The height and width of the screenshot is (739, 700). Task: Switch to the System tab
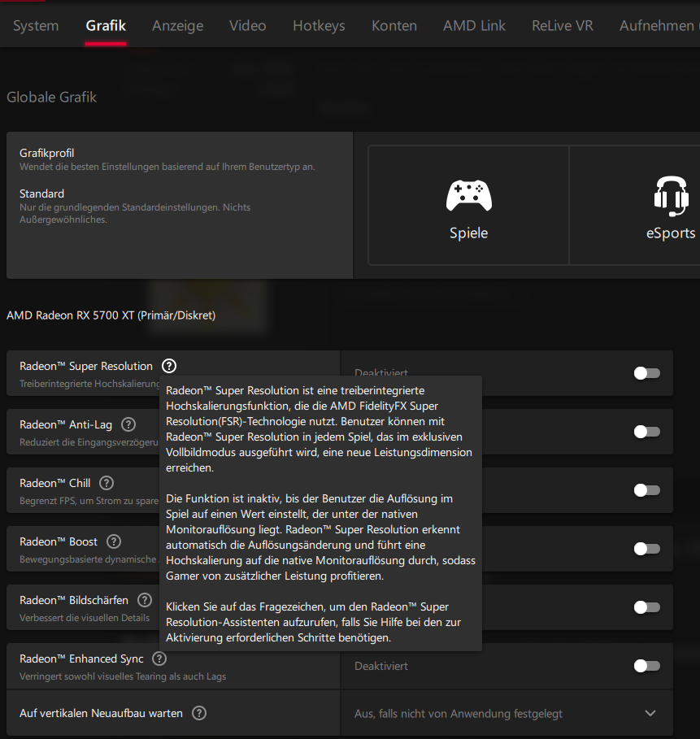click(36, 25)
